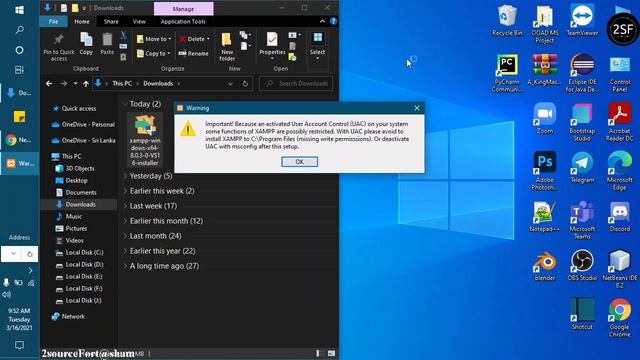Open Task View on the taskbar

click(x=19, y=70)
